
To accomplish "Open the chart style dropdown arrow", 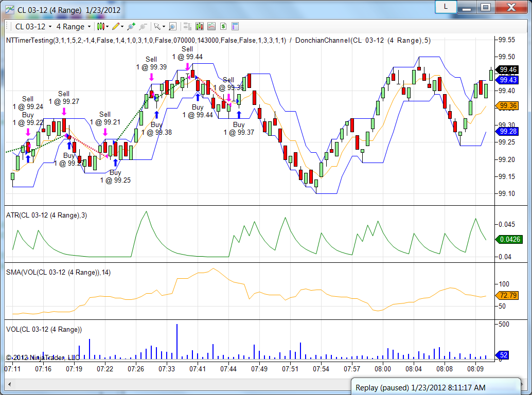I will point(107,26).
